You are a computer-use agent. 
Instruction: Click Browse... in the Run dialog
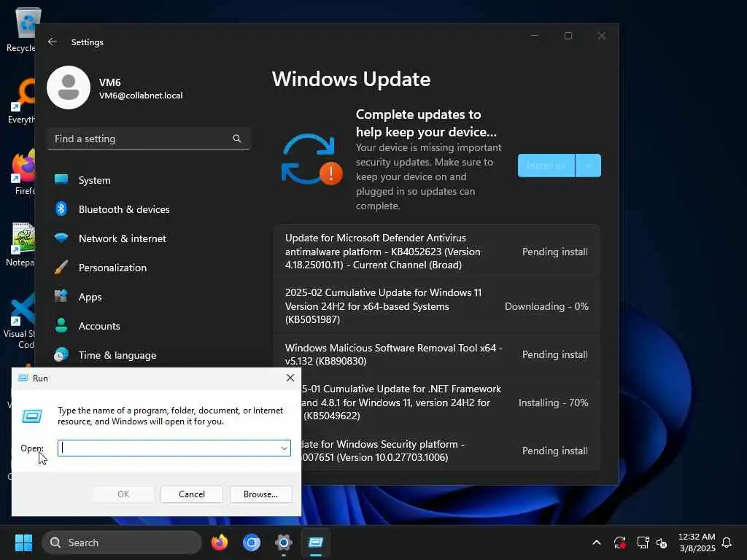point(260,494)
